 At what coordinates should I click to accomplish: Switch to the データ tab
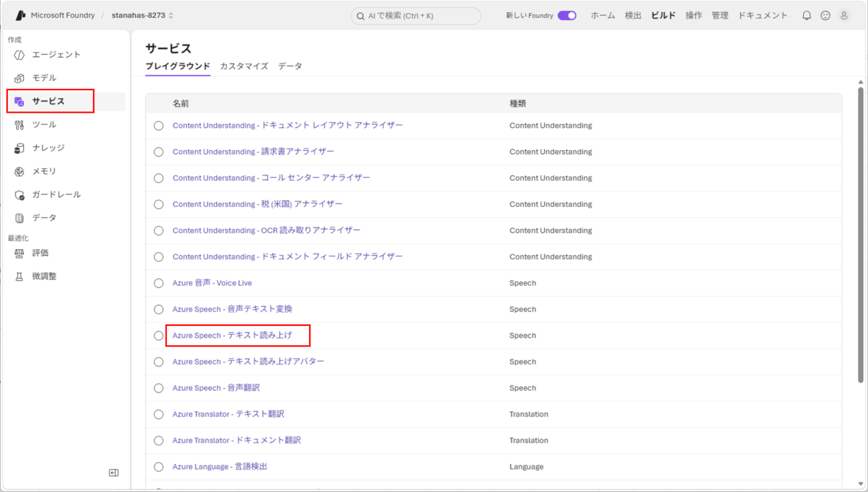point(290,66)
